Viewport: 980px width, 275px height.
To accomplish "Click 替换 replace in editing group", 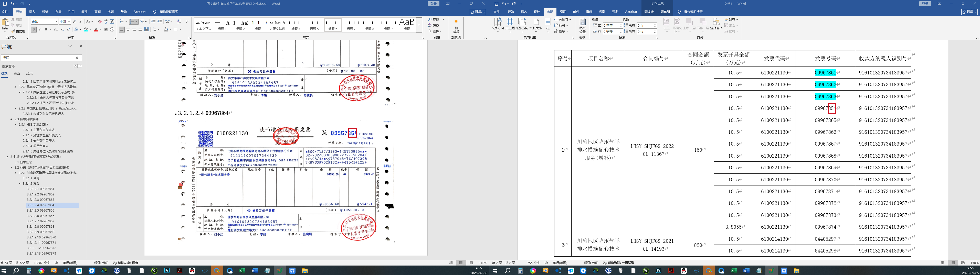I will pos(433,25).
